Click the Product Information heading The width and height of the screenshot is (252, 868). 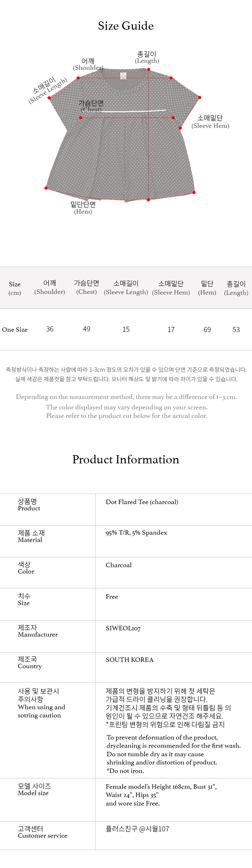click(x=125, y=460)
